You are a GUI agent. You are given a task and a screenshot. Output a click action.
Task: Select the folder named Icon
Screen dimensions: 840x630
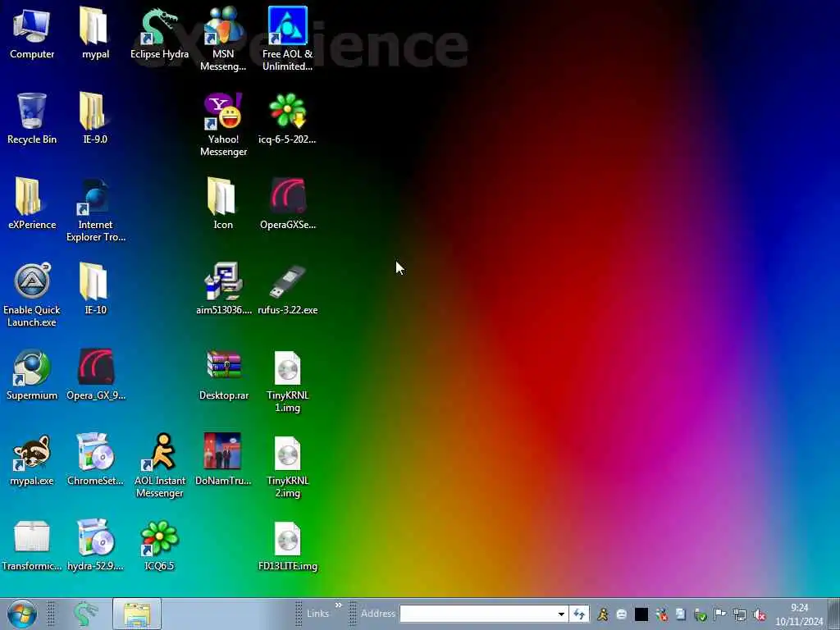coord(223,203)
